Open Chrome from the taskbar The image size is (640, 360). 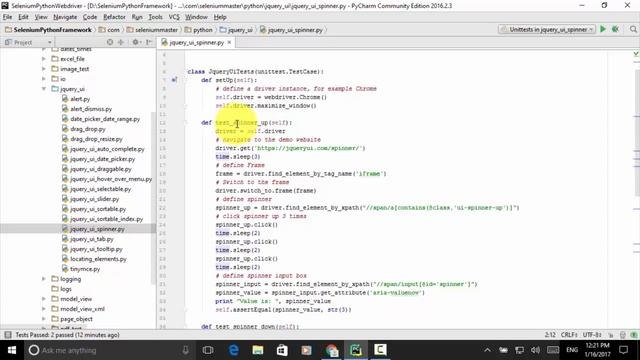coord(331,350)
